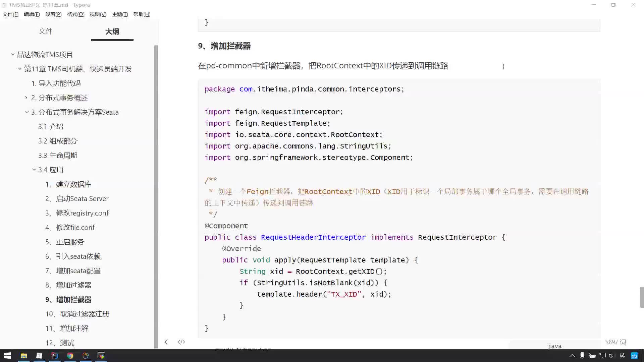Jump to 7、增加seata配置 outline item
This screenshot has height=362, width=644.
click(x=73, y=270)
